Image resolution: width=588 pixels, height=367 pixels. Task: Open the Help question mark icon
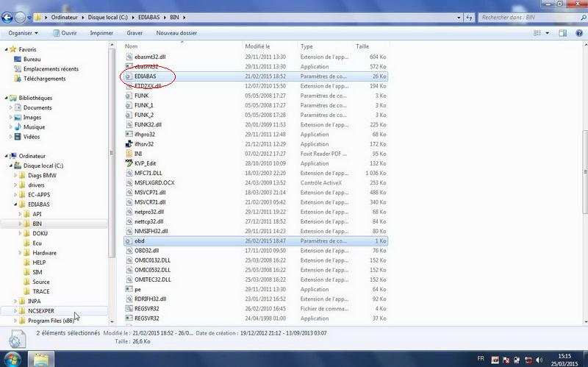(x=579, y=33)
